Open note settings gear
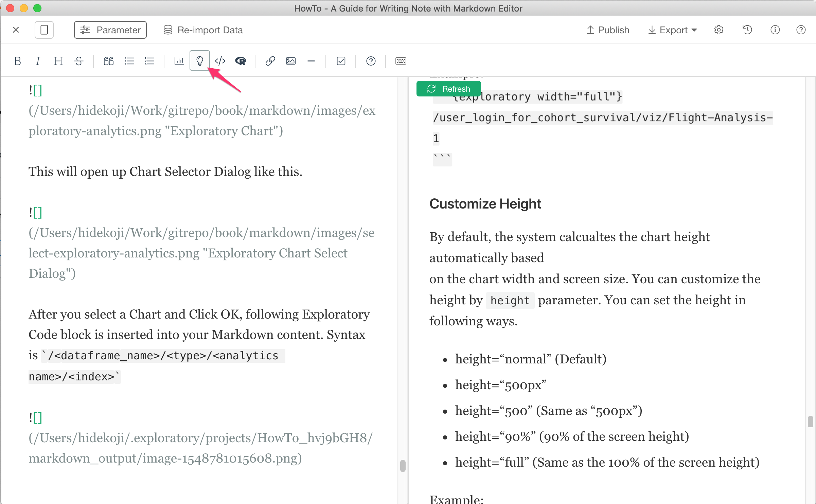This screenshot has width=816, height=504. 719,30
